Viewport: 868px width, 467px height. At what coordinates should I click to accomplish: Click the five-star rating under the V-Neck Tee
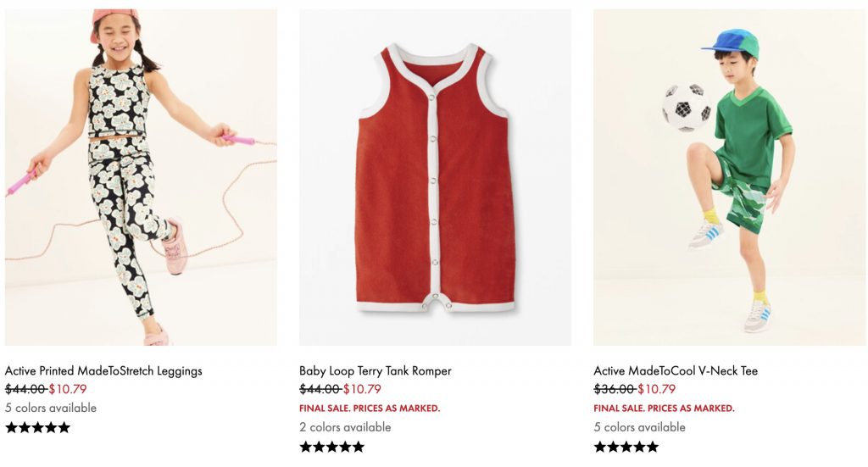pyautogui.click(x=626, y=447)
